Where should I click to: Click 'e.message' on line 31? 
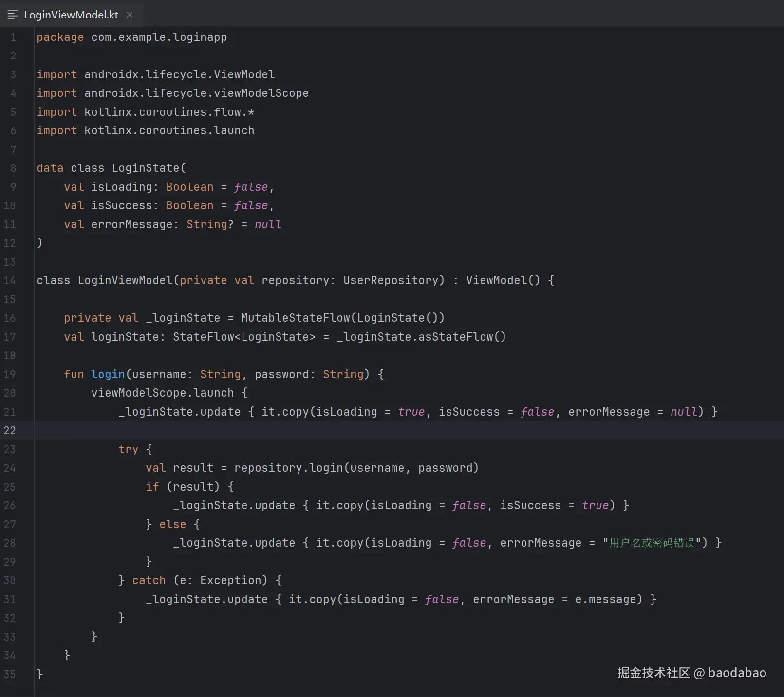click(x=606, y=599)
